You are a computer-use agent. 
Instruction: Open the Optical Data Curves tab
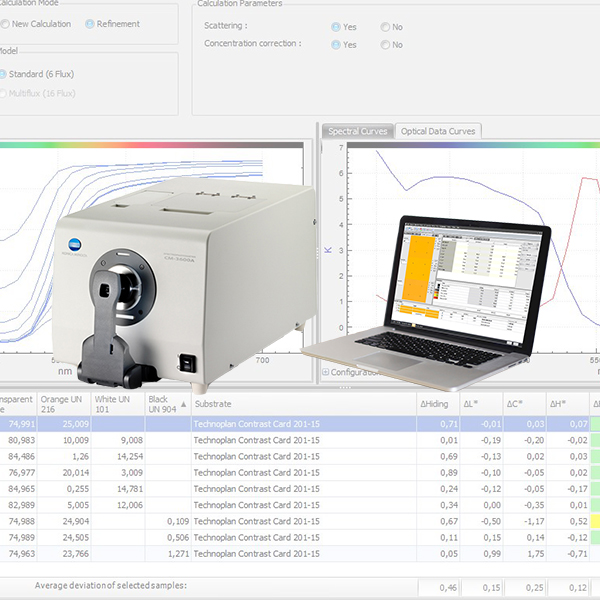pos(438,131)
